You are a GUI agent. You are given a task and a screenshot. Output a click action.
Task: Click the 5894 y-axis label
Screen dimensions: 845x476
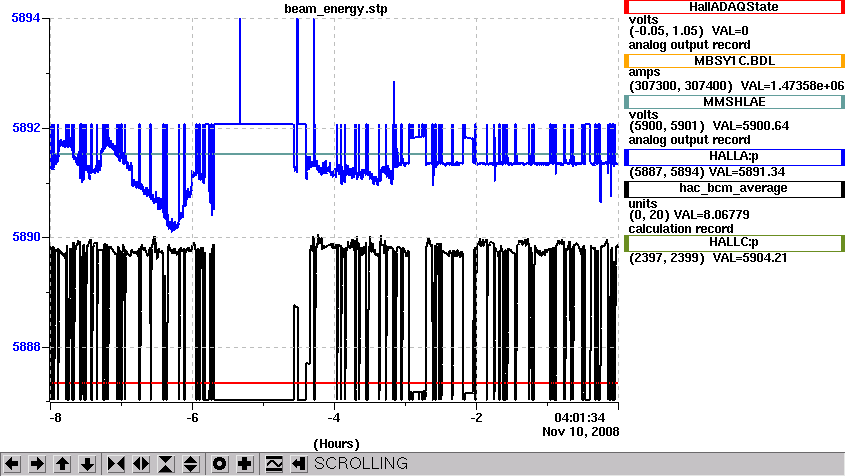[26, 18]
